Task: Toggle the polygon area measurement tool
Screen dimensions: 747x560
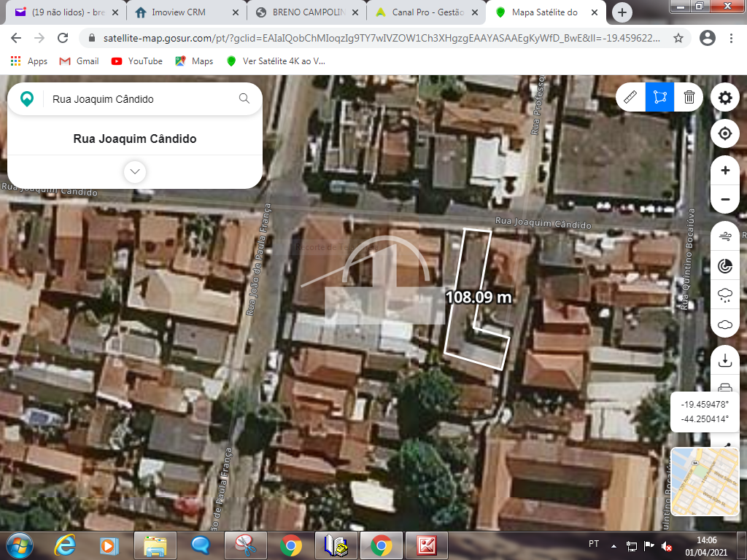Action: 660,97
